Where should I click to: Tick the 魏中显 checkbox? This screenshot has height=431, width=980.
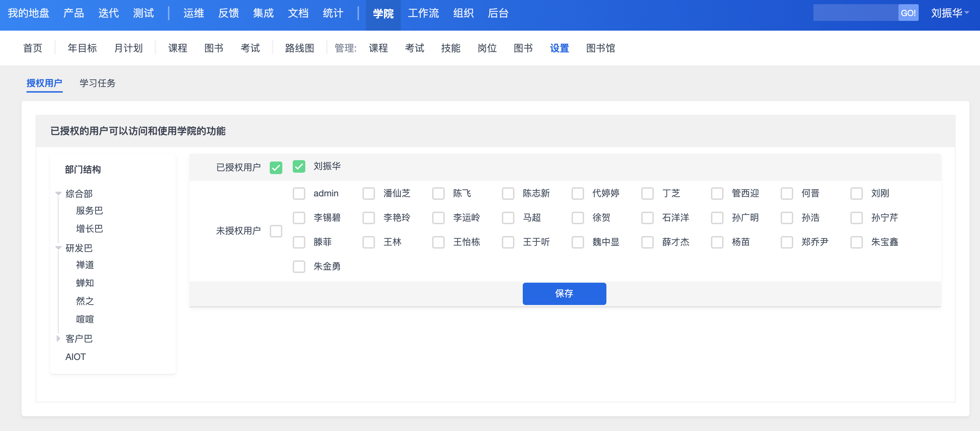(577, 242)
